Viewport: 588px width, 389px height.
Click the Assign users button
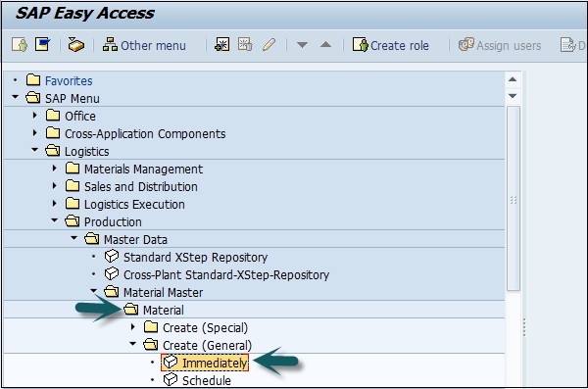tap(500, 45)
